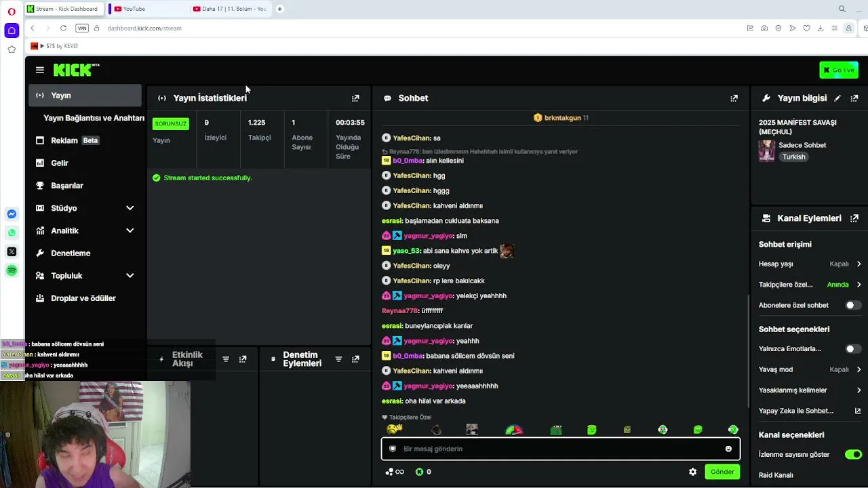Click the Sadece Sohbet category link
Viewport: 868px width, 488px height.
point(802,145)
